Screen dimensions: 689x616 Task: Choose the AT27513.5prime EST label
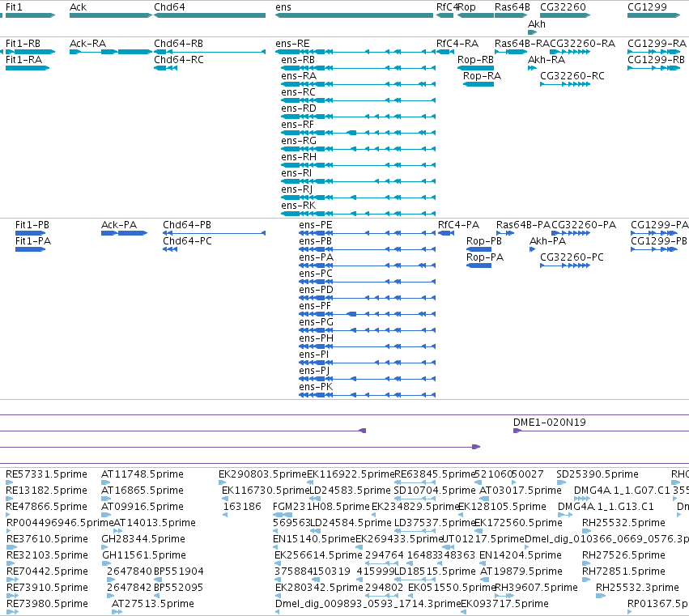tap(153, 604)
